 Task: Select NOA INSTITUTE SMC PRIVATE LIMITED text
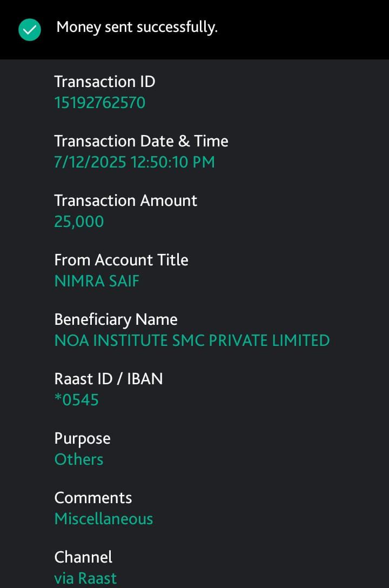(192, 340)
